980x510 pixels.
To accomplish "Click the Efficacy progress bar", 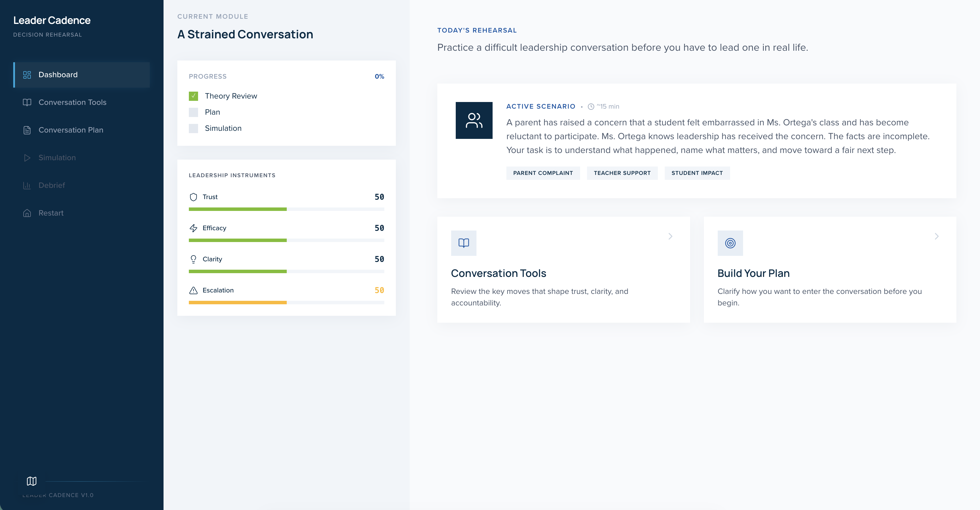I will pyautogui.click(x=286, y=240).
